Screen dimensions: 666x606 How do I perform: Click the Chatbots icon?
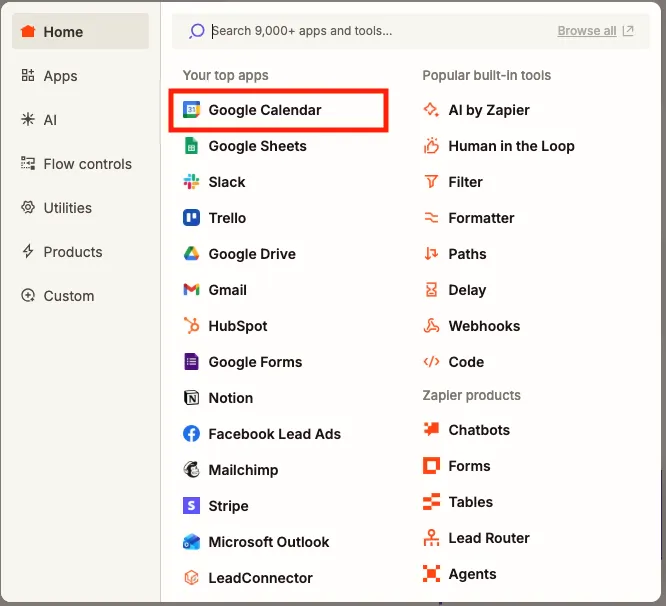pos(431,429)
